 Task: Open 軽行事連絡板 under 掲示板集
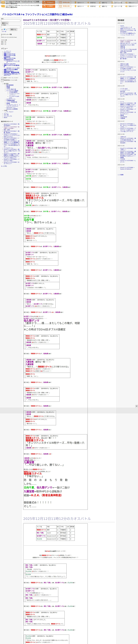[x=10, y=85]
